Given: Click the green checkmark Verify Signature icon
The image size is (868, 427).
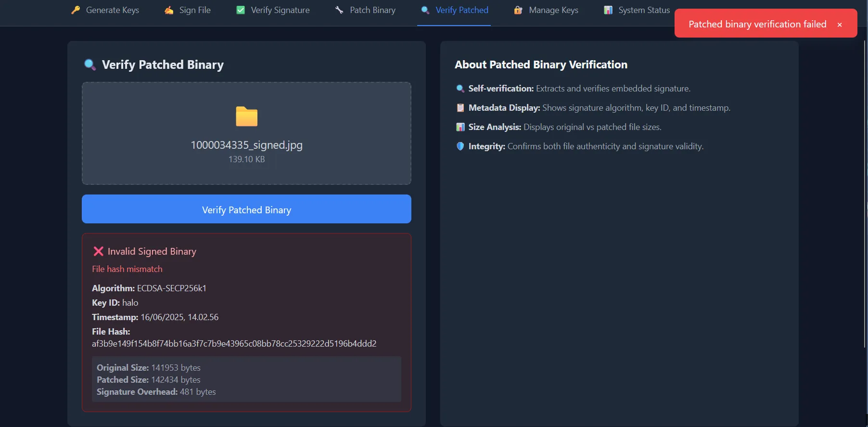Looking at the screenshot, I should (x=241, y=10).
